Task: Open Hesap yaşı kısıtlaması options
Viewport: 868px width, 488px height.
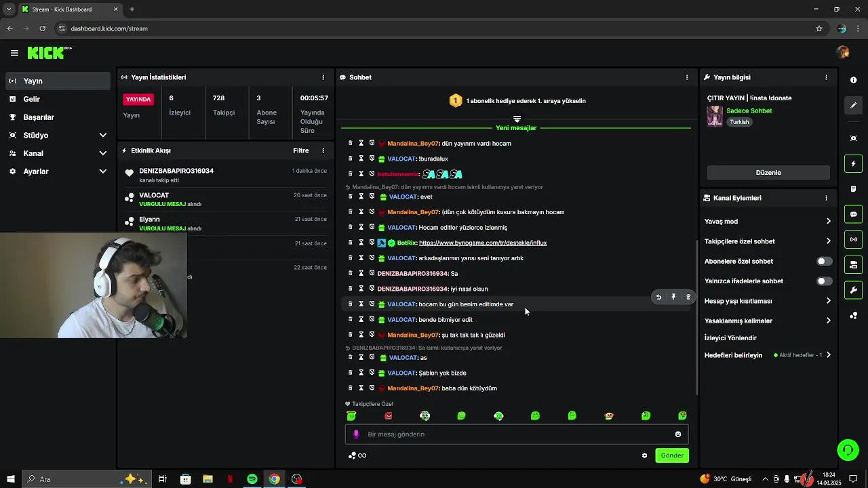Action: (828, 301)
